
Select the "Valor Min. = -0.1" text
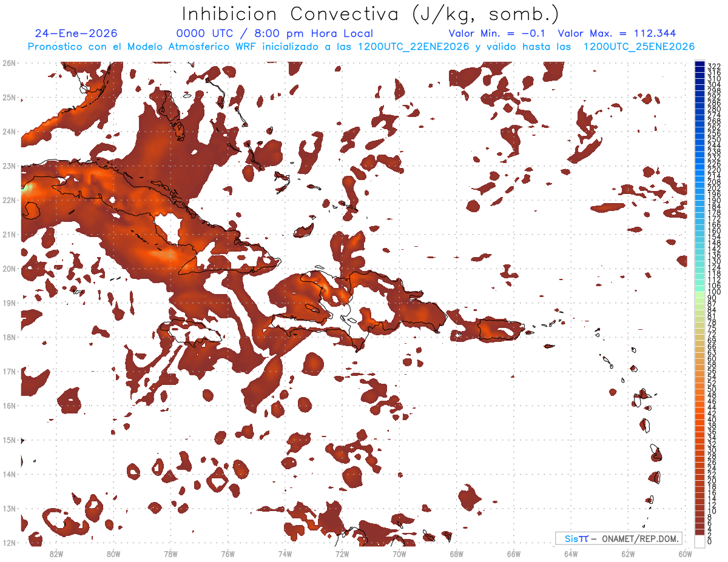pos(497,34)
